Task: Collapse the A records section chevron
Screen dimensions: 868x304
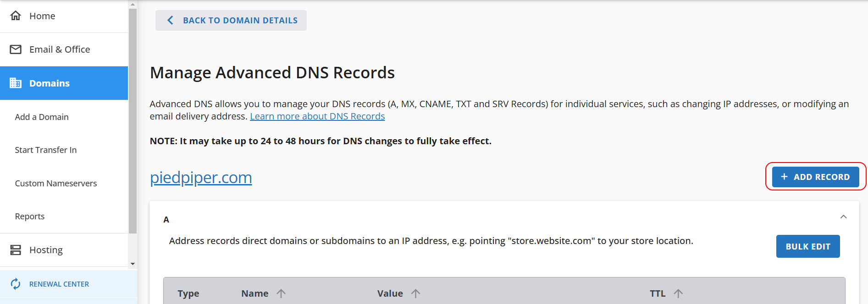Action: tap(843, 217)
